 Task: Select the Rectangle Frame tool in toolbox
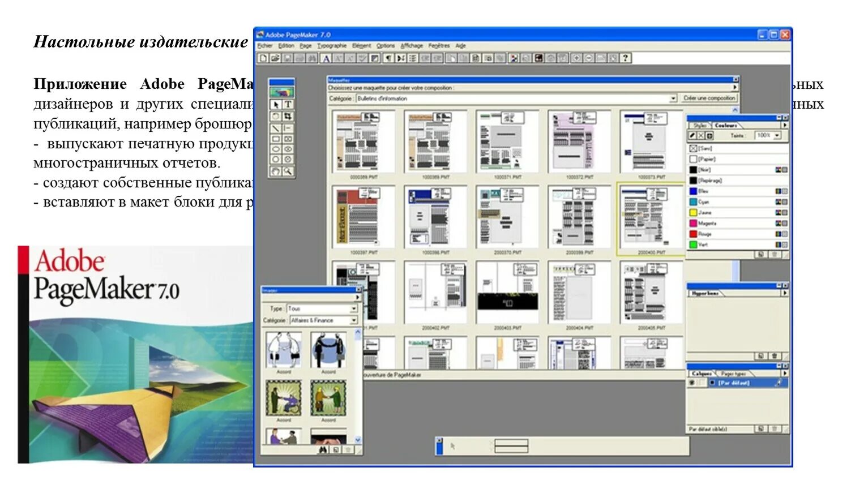(x=288, y=139)
